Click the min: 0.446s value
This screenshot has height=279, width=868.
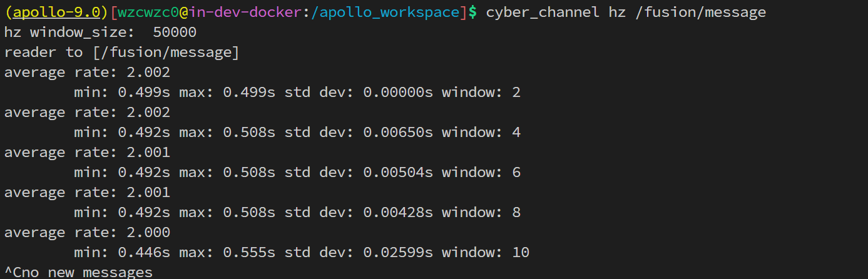point(122,253)
